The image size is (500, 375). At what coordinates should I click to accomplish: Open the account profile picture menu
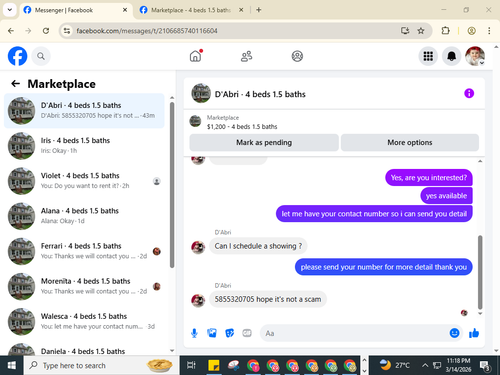coord(475,56)
